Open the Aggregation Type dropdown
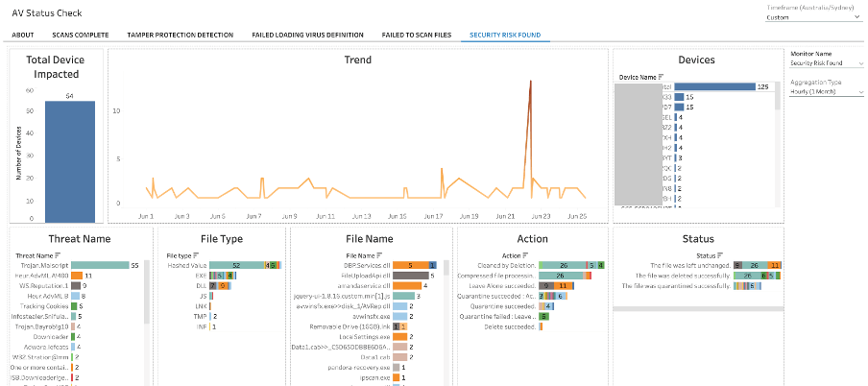The height and width of the screenshot is (386, 868). [x=827, y=91]
